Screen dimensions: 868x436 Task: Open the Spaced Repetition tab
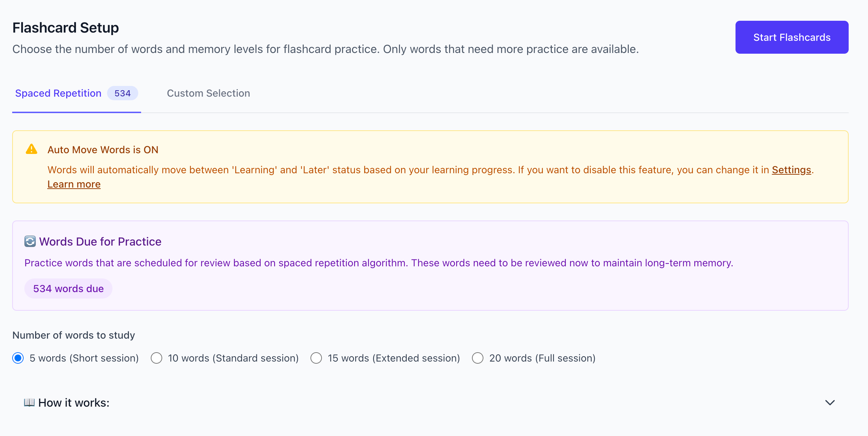coord(58,93)
